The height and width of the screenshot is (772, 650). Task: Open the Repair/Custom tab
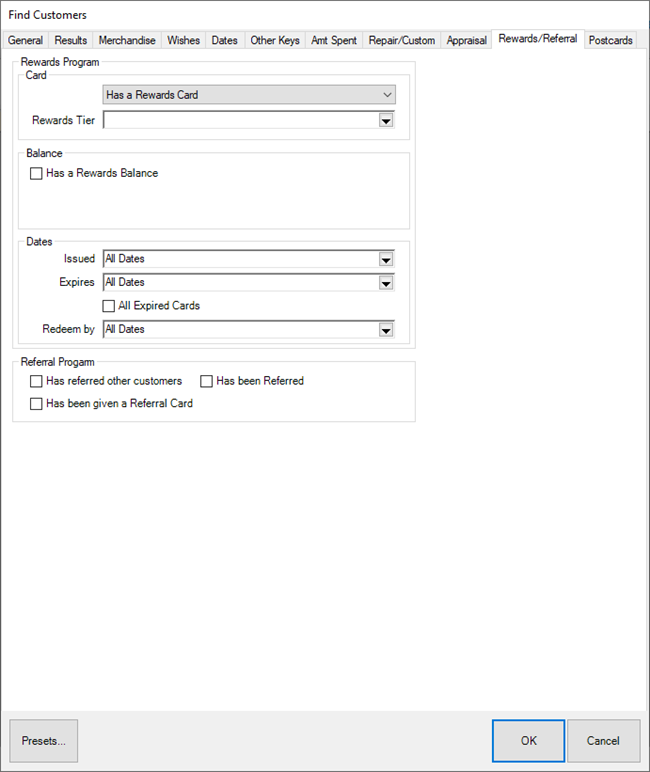[402, 41]
